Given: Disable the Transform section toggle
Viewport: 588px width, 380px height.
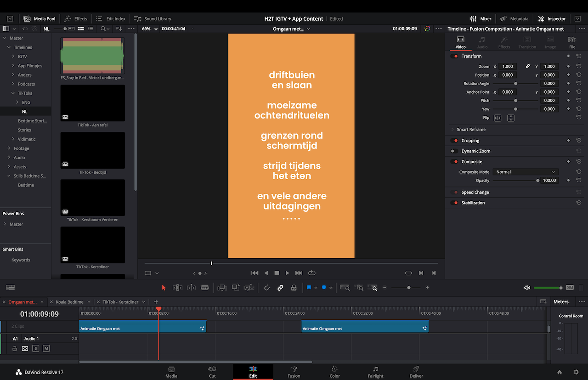Looking at the screenshot, I should (x=455, y=56).
